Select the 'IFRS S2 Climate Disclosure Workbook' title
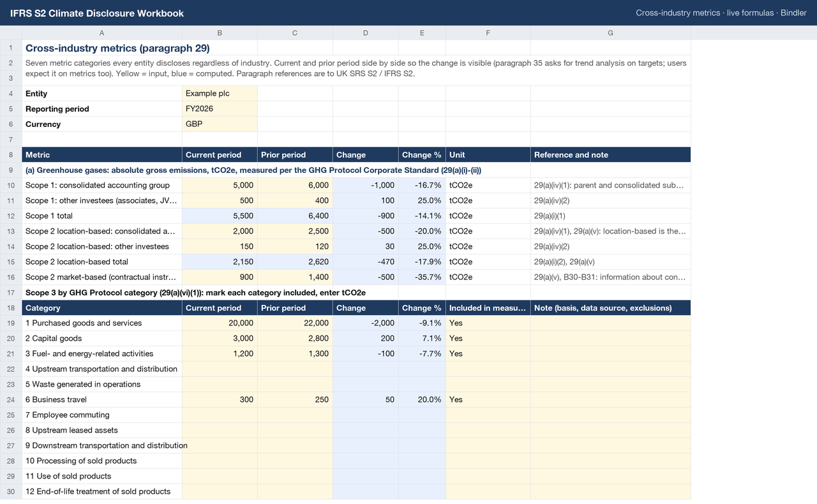The image size is (817, 504). [97, 13]
